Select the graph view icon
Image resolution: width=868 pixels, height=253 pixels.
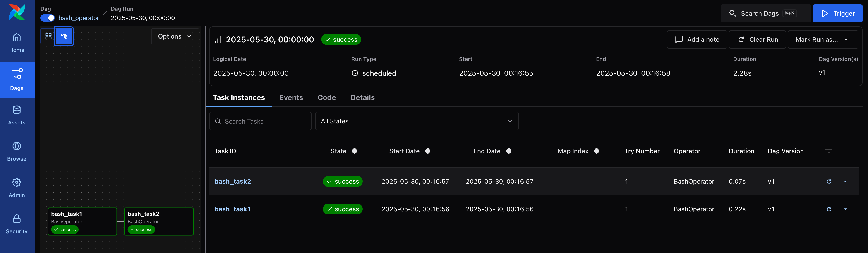pos(64,36)
